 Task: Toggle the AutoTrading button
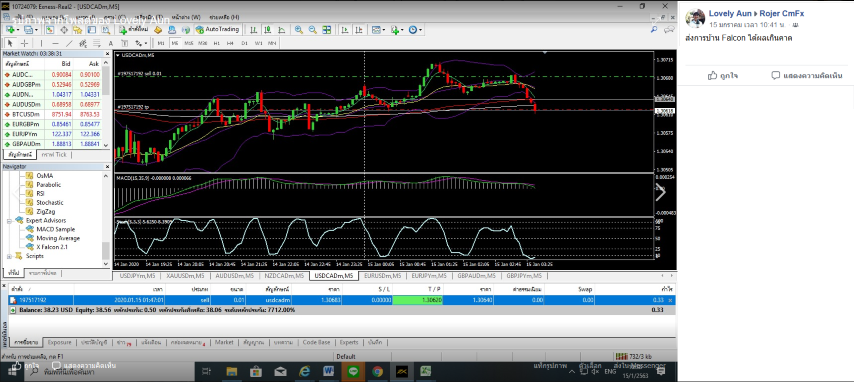click(x=217, y=29)
